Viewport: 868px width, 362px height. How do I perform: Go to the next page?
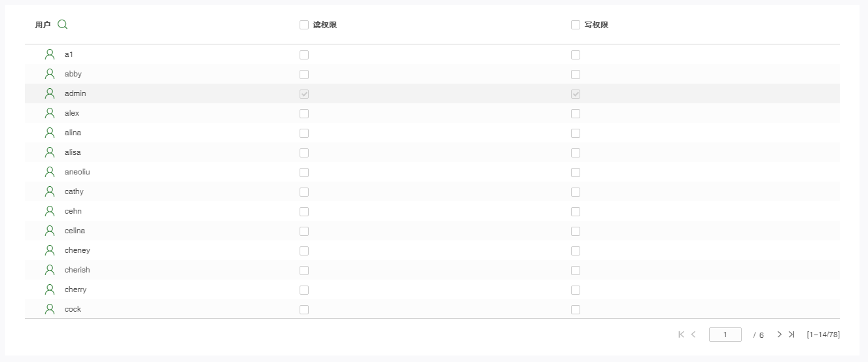coord(779,335)
